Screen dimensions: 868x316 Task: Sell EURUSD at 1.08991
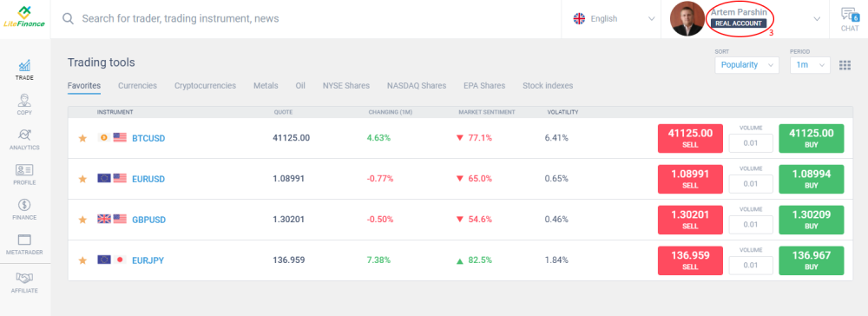[690, 180]
